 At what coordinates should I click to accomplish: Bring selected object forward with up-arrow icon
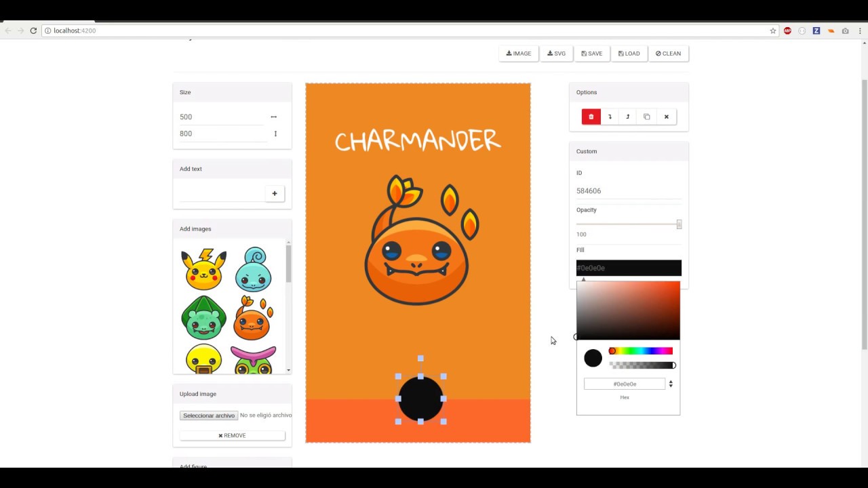point(628,117)
